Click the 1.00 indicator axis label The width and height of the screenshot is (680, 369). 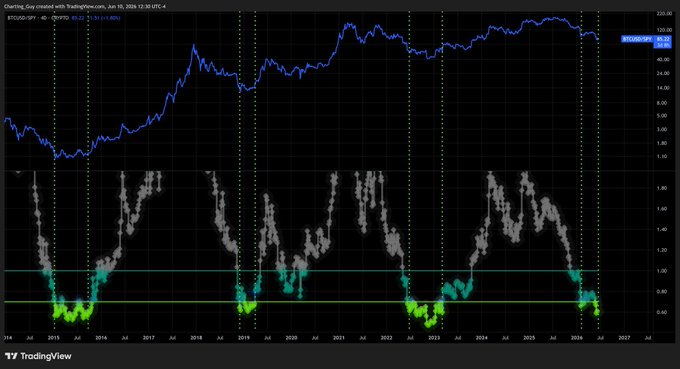click(x=662, y=271)
